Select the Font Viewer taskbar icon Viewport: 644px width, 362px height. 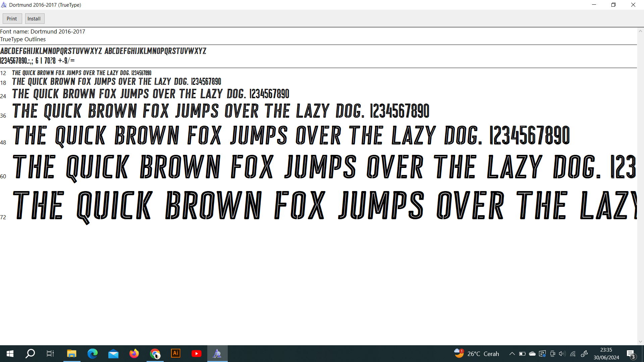coord(217,354)
